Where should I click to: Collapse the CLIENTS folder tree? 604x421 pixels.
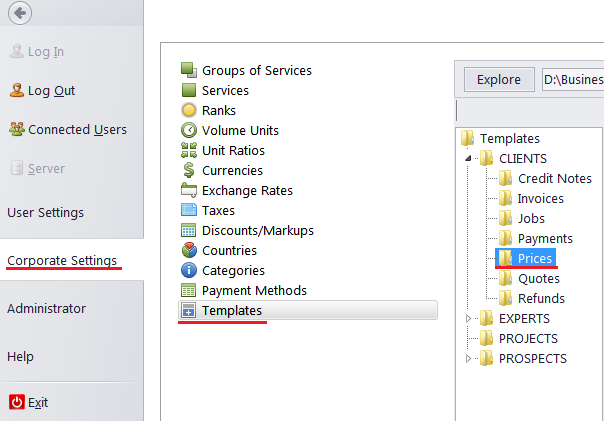click(468, 158)
